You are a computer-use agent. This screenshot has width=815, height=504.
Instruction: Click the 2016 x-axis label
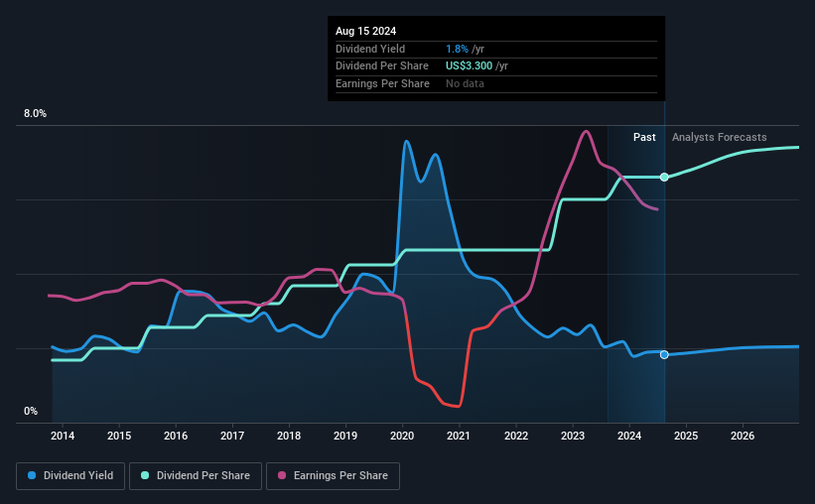(x=176, y=436)
